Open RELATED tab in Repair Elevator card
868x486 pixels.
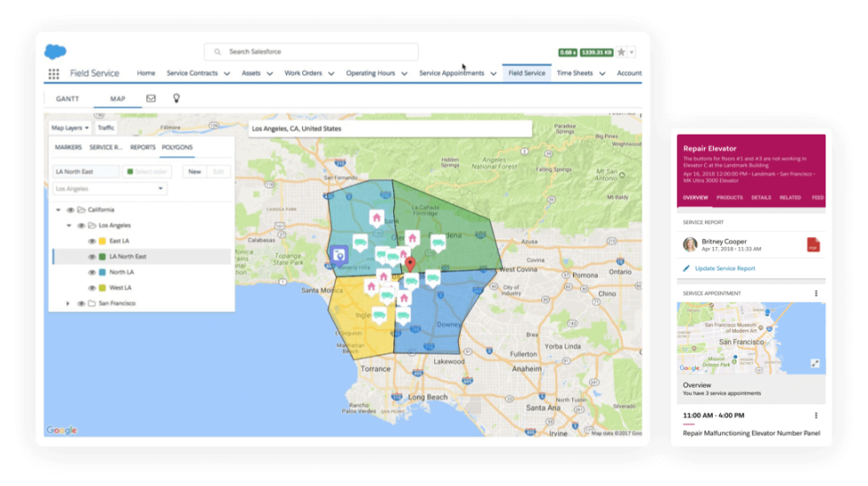[x=790, y=197]
